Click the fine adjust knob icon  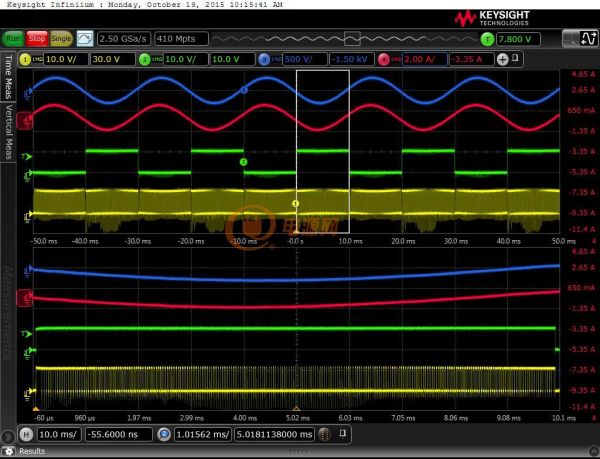[324, 435]
